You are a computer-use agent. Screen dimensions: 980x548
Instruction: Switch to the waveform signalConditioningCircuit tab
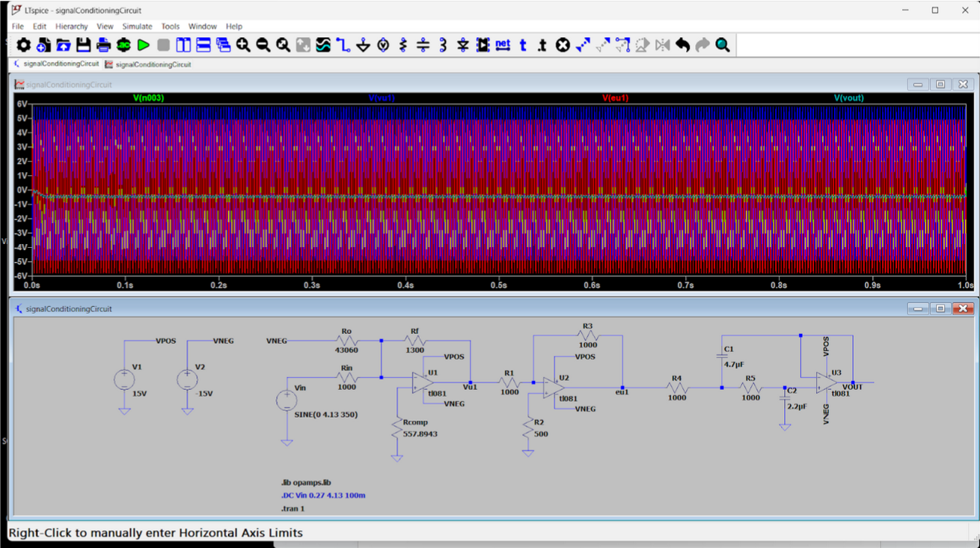pyautogui.click(x=148, y=64)
